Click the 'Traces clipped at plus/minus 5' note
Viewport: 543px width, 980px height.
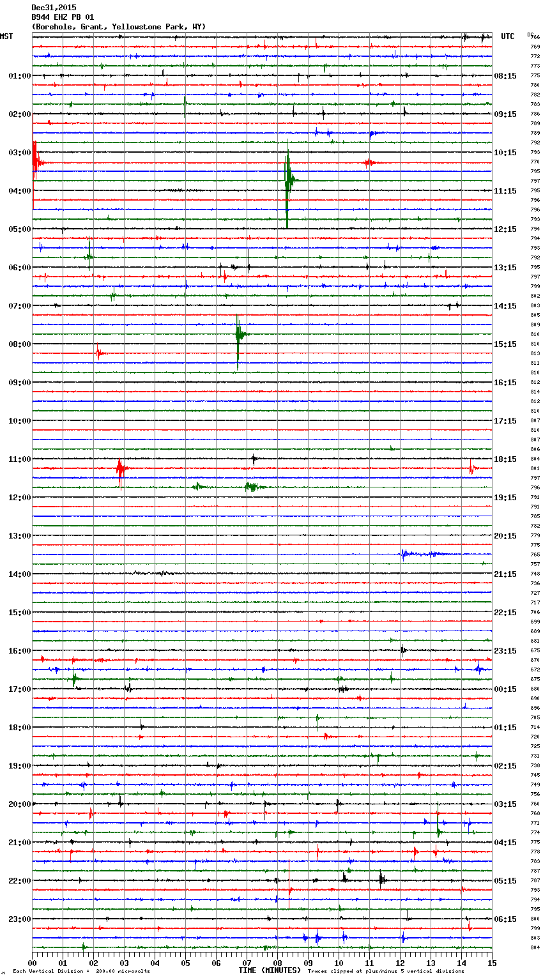[x=386, y=971]
